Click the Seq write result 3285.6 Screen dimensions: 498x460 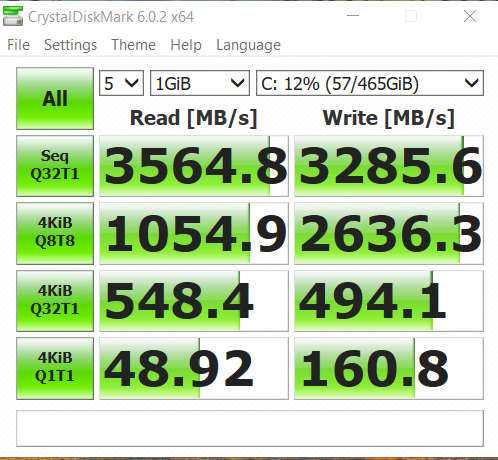click(389, 166)
